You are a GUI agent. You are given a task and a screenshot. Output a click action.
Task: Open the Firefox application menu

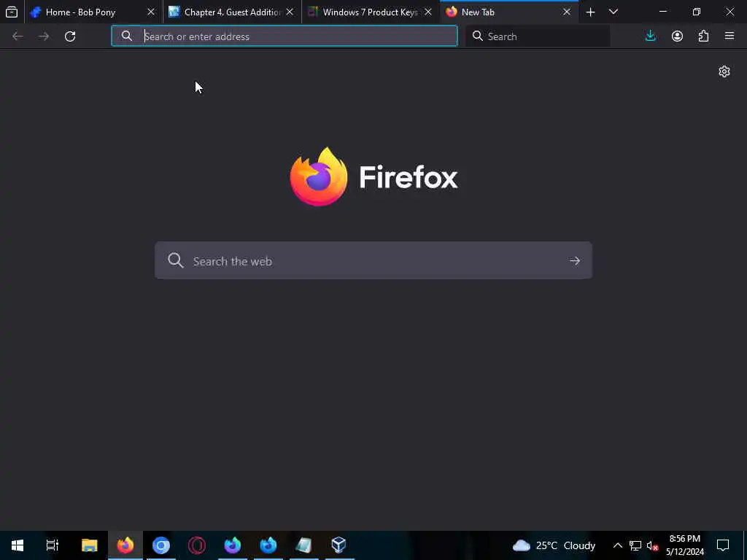729,36
